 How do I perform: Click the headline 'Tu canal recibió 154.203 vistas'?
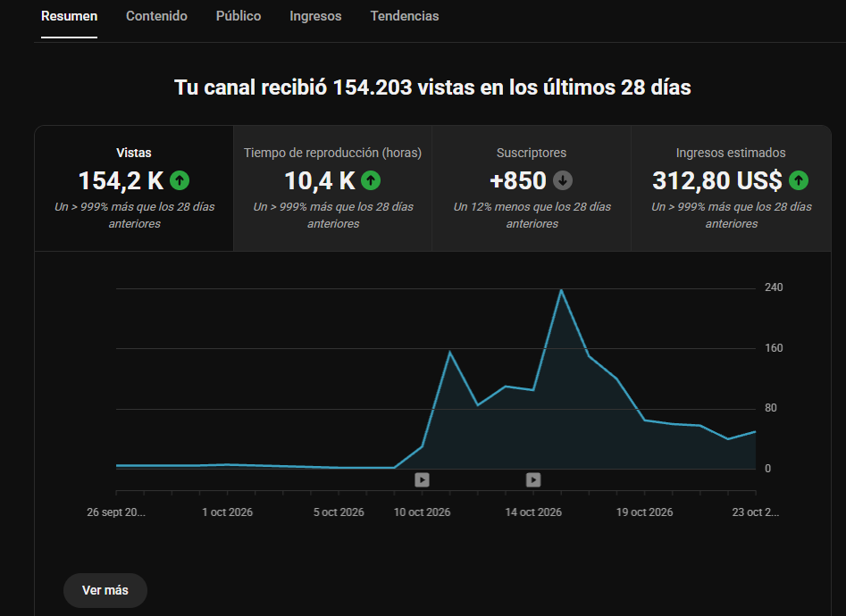click(432, 87)
